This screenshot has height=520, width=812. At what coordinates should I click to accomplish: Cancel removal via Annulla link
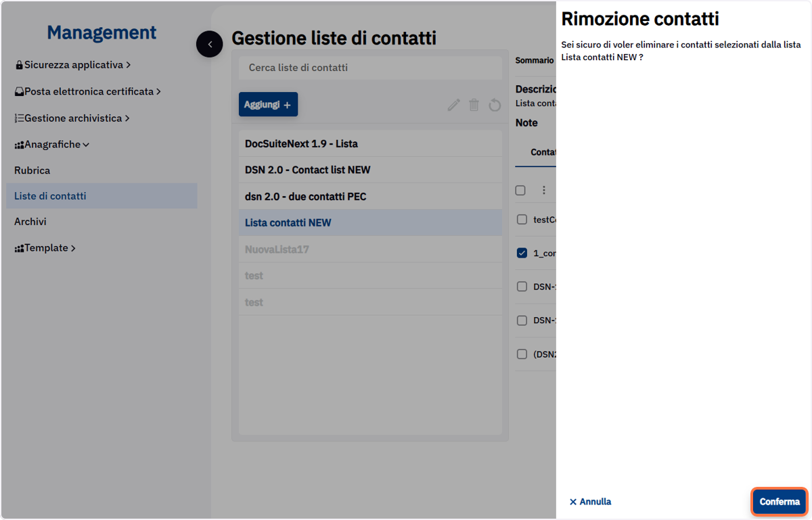coord(590,502)
